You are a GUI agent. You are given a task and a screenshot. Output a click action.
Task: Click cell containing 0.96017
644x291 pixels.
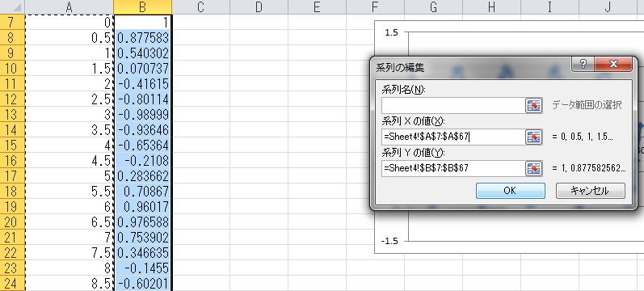point(142,206)
